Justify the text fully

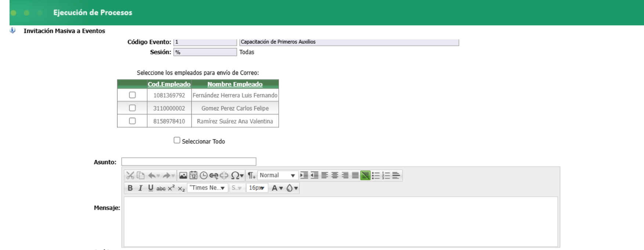pos(355,175)
